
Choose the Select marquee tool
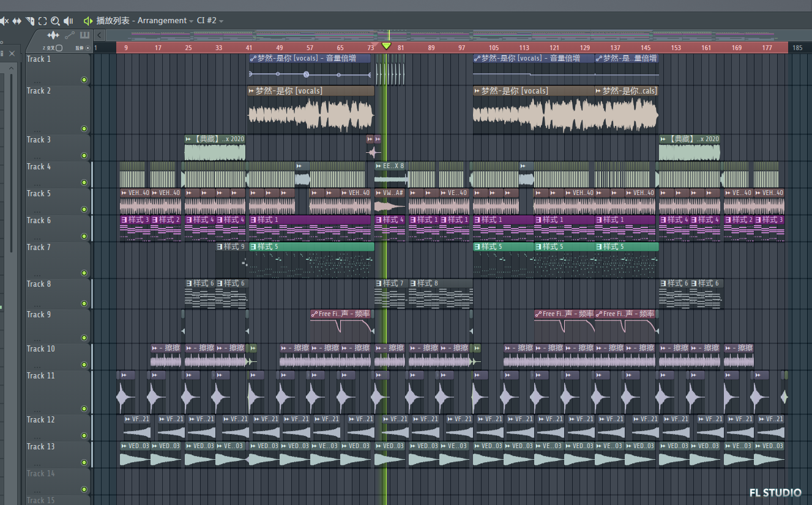(43, 21)
